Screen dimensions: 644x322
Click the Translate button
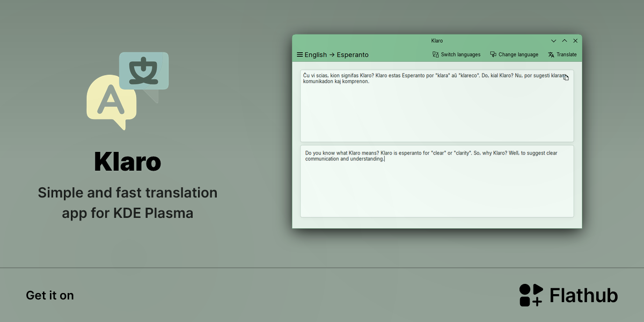pyautogui.click(x=562, y=55)
